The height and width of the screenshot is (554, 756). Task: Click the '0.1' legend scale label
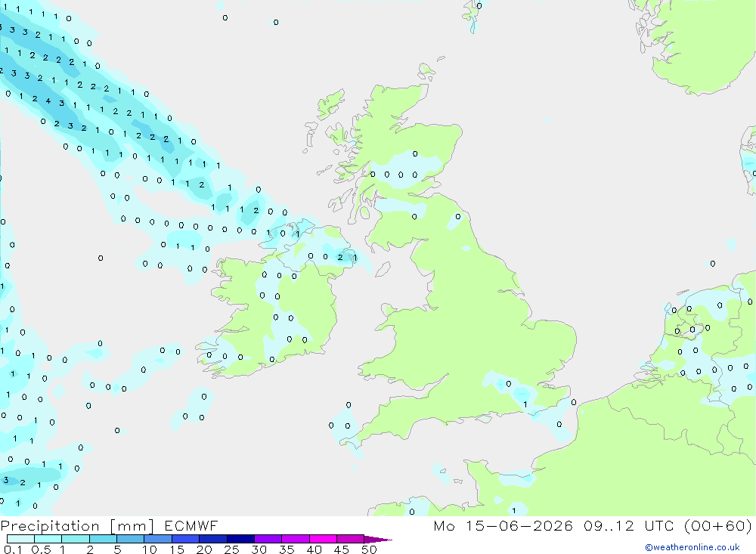[13, 549]
